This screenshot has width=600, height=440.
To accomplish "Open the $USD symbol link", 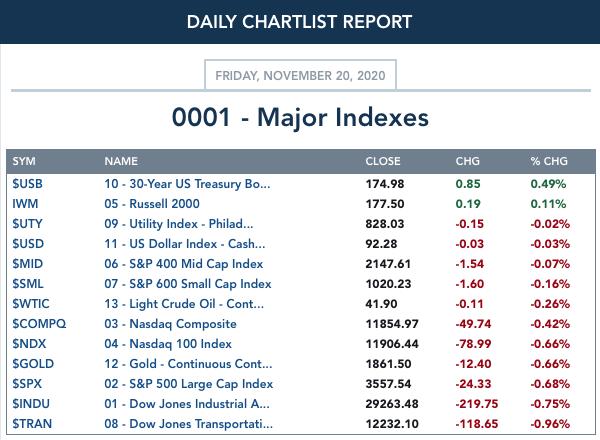I will pyautogui.click(x=28, y=244).
